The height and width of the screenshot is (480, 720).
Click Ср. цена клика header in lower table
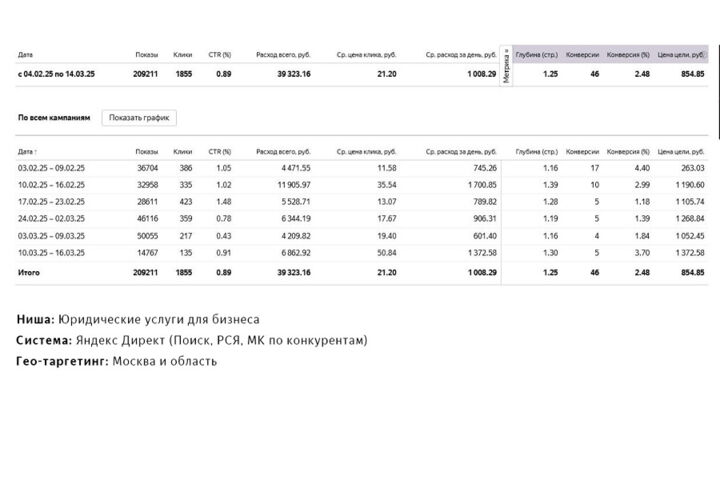366,152
